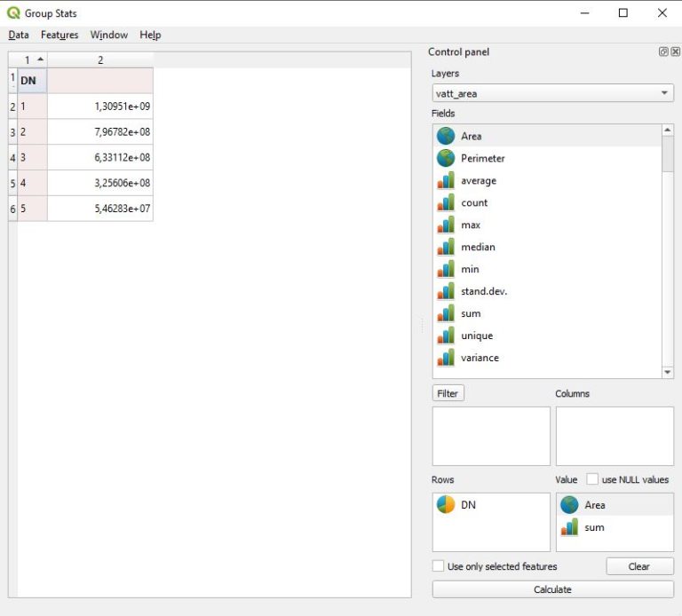Click the stand.dev. function icon

tap(446, 291)
